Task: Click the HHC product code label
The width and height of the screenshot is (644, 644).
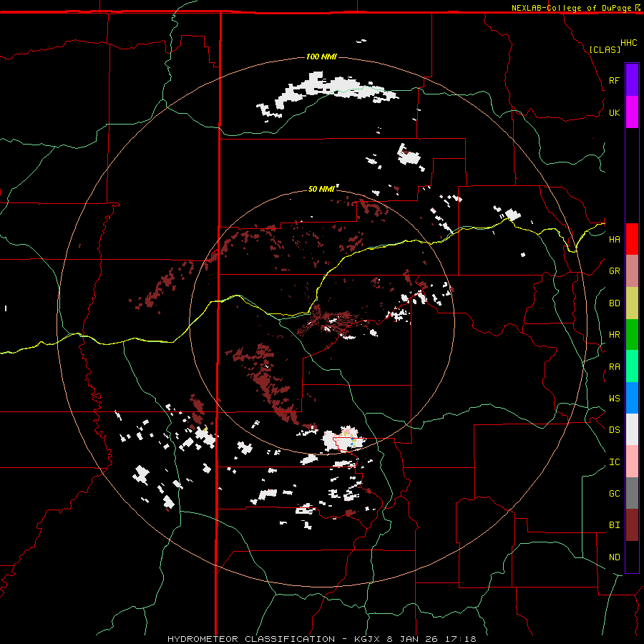Action: click(629, 43)
